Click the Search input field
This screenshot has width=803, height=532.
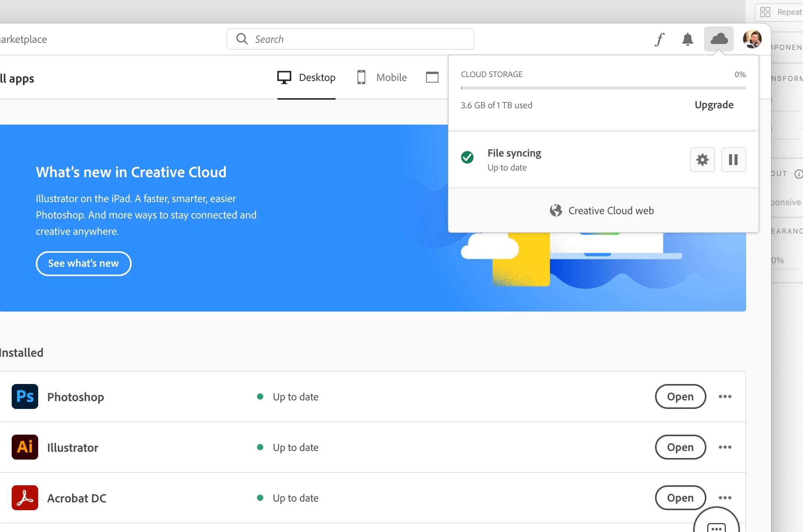pyautogui.click(x=350, y=39)
